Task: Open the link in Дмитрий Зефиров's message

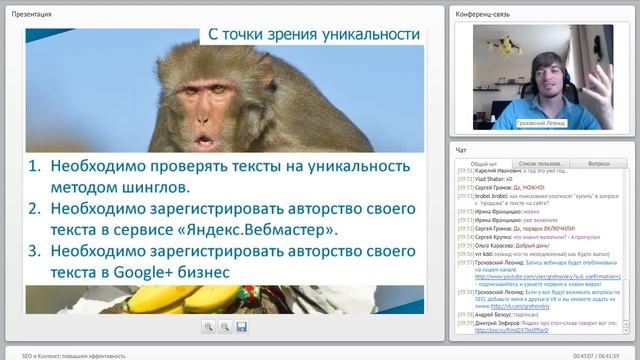Action: (511, 330)
